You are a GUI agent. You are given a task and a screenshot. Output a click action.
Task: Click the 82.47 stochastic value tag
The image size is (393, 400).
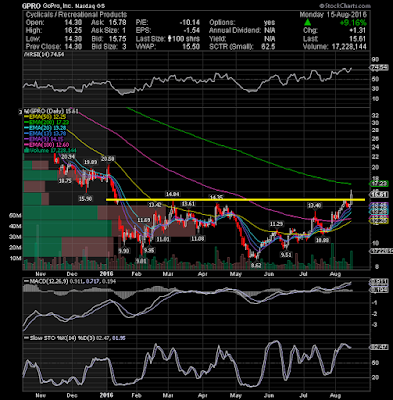379,347
